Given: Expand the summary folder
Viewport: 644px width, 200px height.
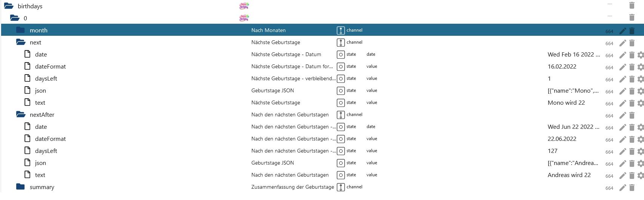Looking at the screenshot, I should tap(21, 187).
